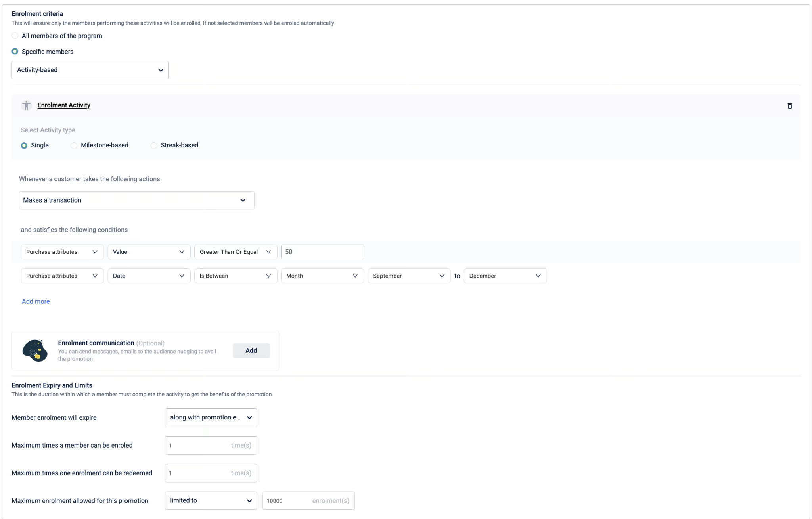The height and width of the screenshot is (519, 812).
Task: Choose Milestone-based activity type
Action: [74, 146]
